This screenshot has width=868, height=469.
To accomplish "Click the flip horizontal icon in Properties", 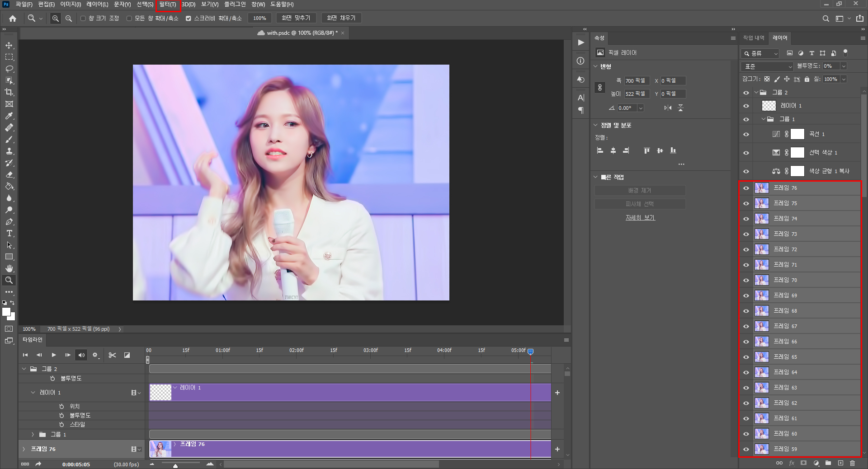I will click(668, 108).
